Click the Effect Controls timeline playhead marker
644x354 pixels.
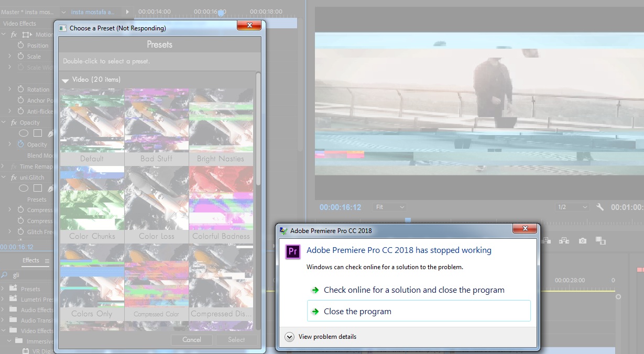click(x=222, y=13)
